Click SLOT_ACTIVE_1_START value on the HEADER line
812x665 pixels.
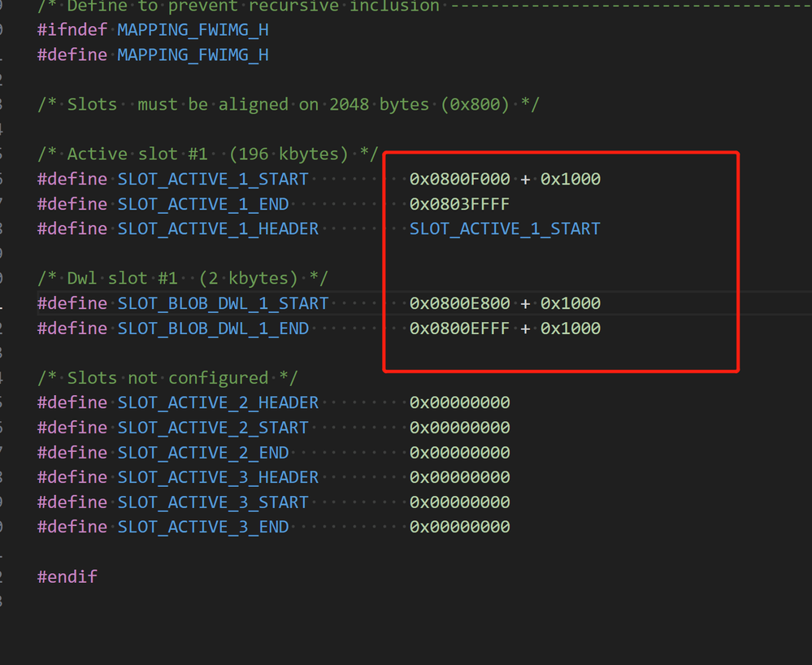click(x=505, y=229)
